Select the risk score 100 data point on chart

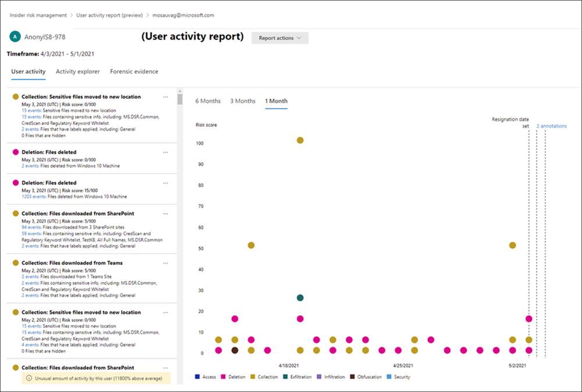[300, 140]
